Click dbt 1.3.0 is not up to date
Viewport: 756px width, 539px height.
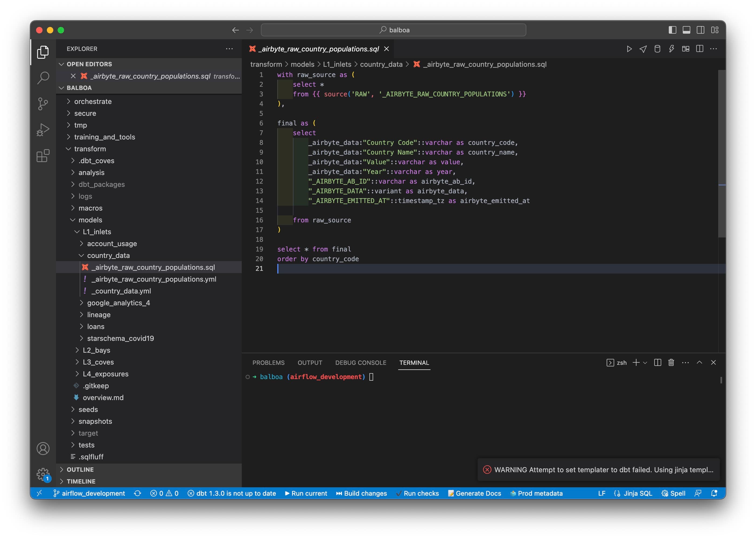tap(232, 493)
